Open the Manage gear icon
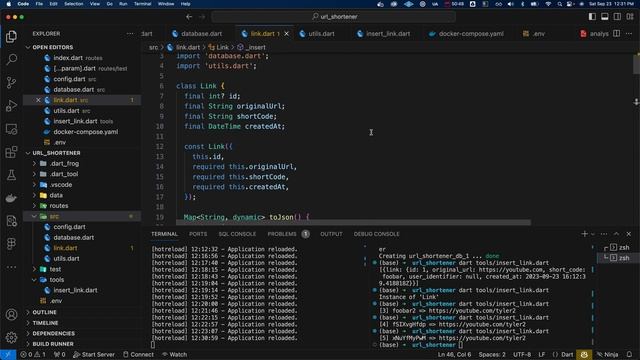Viewport: 640px width, 360px height. tap(11, 338)
